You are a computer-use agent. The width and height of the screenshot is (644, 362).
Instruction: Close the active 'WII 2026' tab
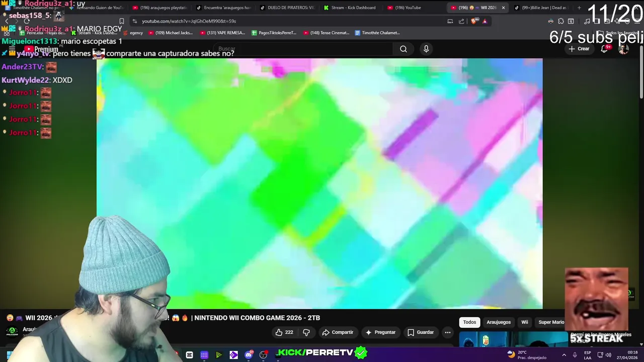pos(503,8)
